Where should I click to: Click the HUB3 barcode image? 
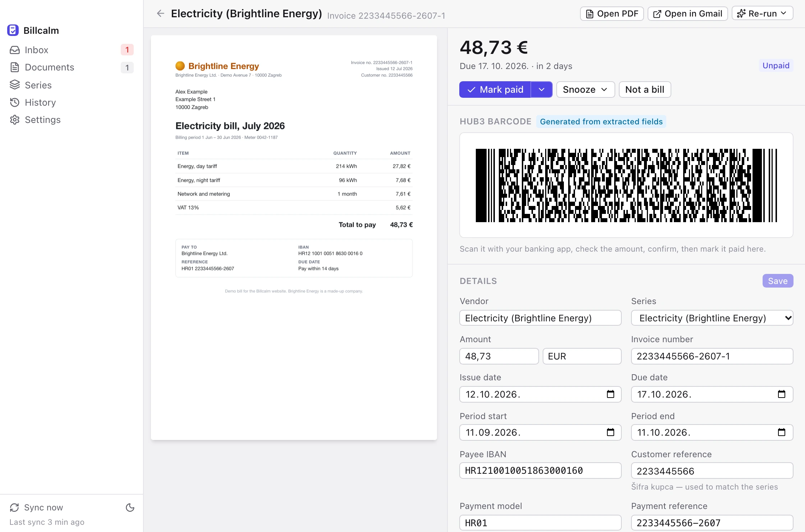626,185
